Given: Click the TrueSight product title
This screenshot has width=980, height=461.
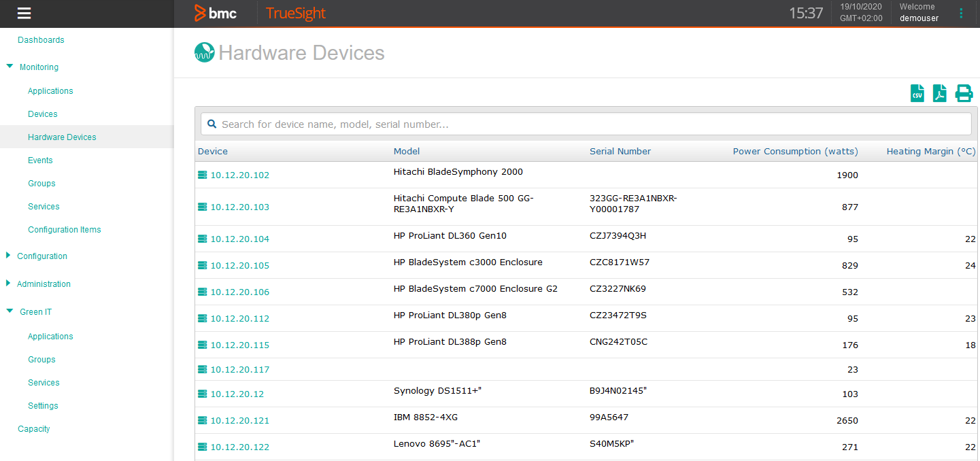Looking at the screenshot, I should pyautogui.click(x=296, y=14).
